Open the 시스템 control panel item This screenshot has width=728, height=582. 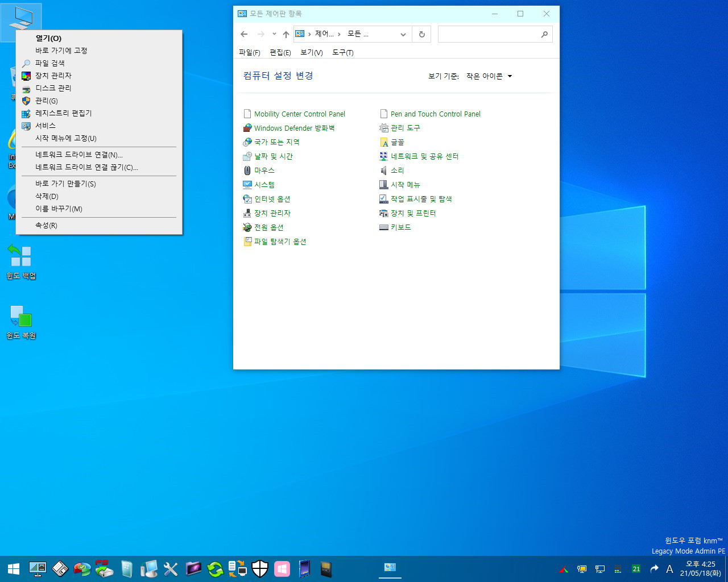[259, 185]
